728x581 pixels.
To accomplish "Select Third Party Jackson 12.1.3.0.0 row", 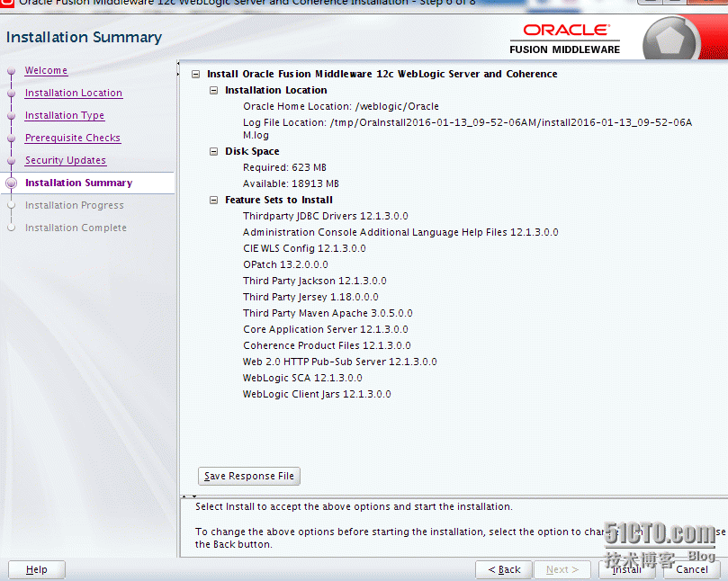I will point(315,282).
